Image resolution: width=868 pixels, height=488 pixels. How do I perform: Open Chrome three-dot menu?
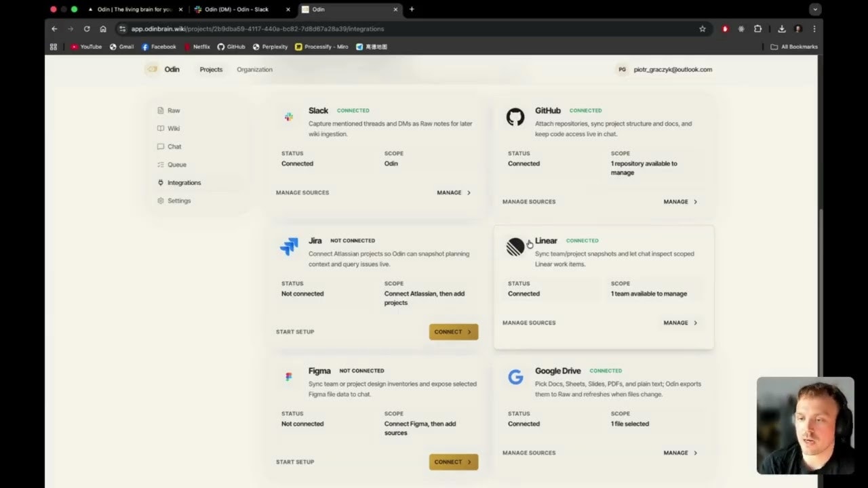814,29
